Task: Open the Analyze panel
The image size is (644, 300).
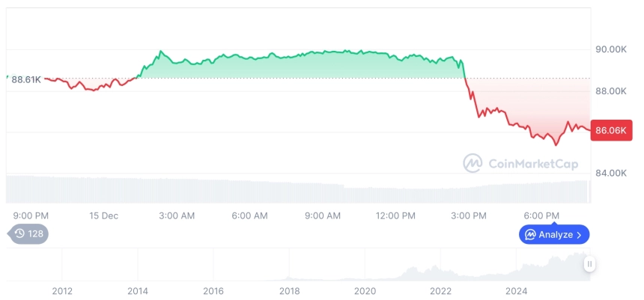Action: (554, 235)
